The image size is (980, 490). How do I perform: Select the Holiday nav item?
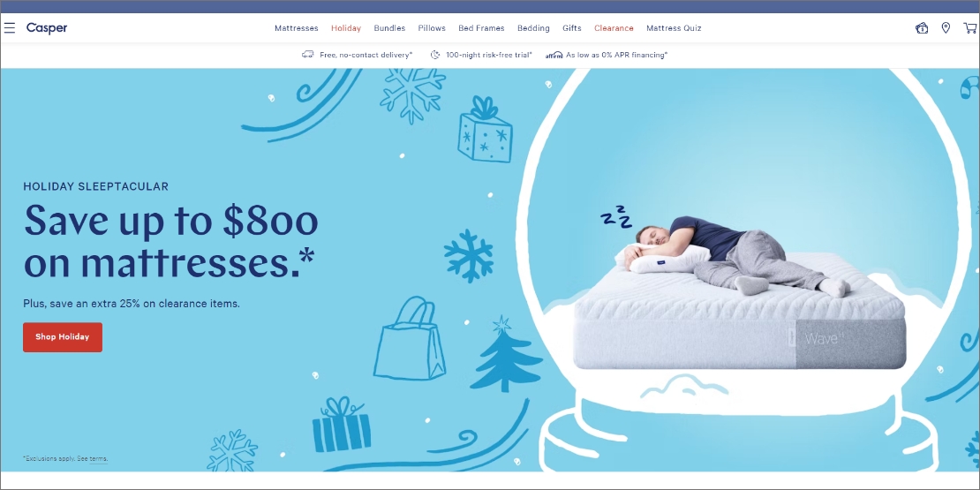346,28
